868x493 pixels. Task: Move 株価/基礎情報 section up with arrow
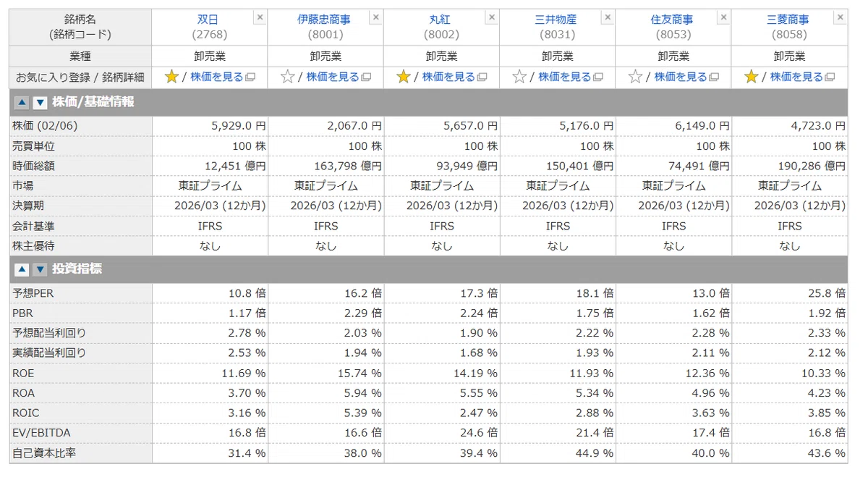pyautogui.click(x=22, y=103)
